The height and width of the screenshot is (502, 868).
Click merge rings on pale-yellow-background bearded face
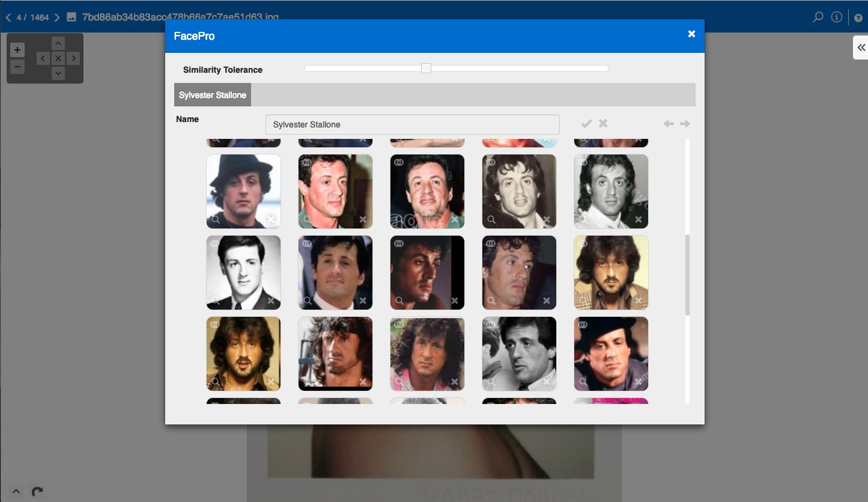[583, 243]
